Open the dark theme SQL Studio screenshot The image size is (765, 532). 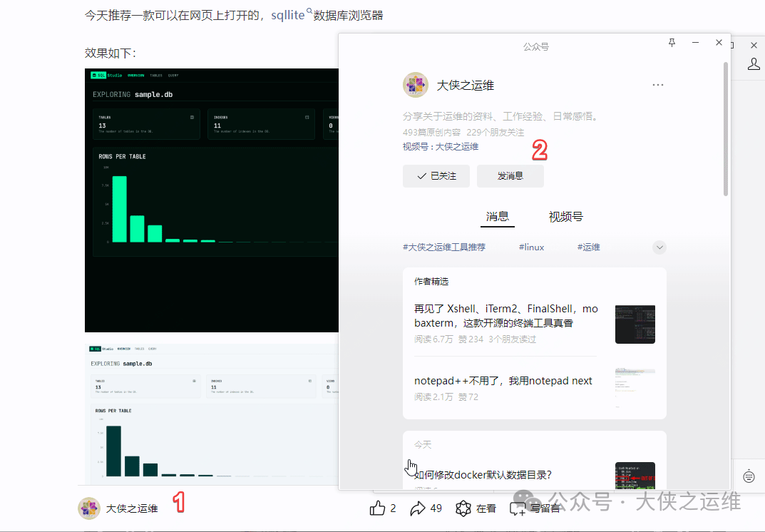(212, 200)
